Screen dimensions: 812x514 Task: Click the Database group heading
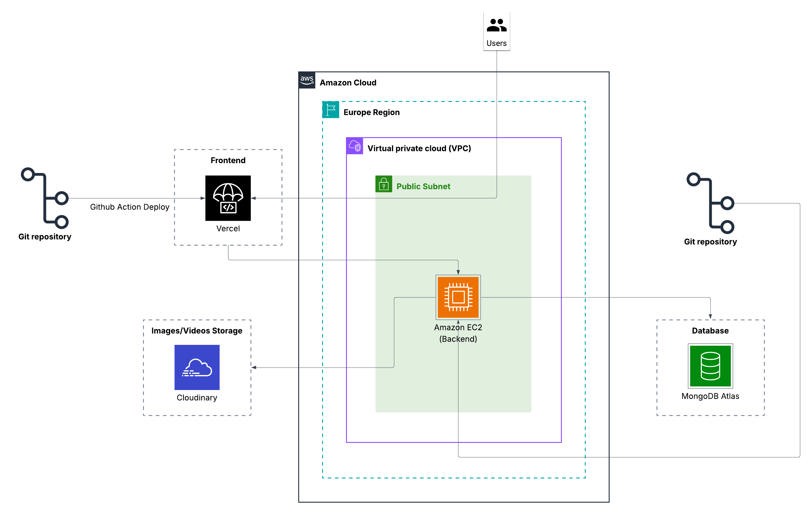(x=710, y=331)
